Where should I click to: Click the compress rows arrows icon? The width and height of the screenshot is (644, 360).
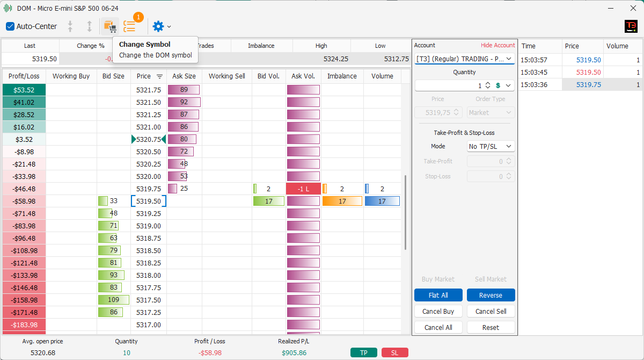click(x=70, y=26)
